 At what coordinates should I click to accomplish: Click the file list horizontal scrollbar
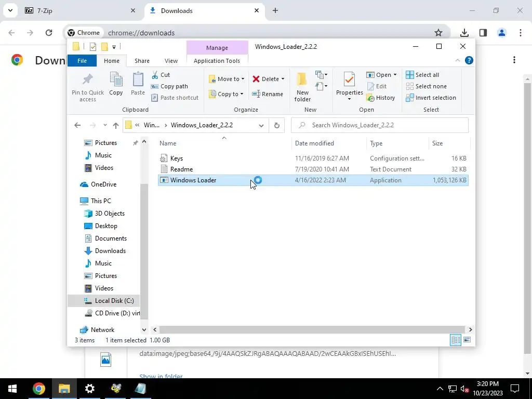click(312, 329)
